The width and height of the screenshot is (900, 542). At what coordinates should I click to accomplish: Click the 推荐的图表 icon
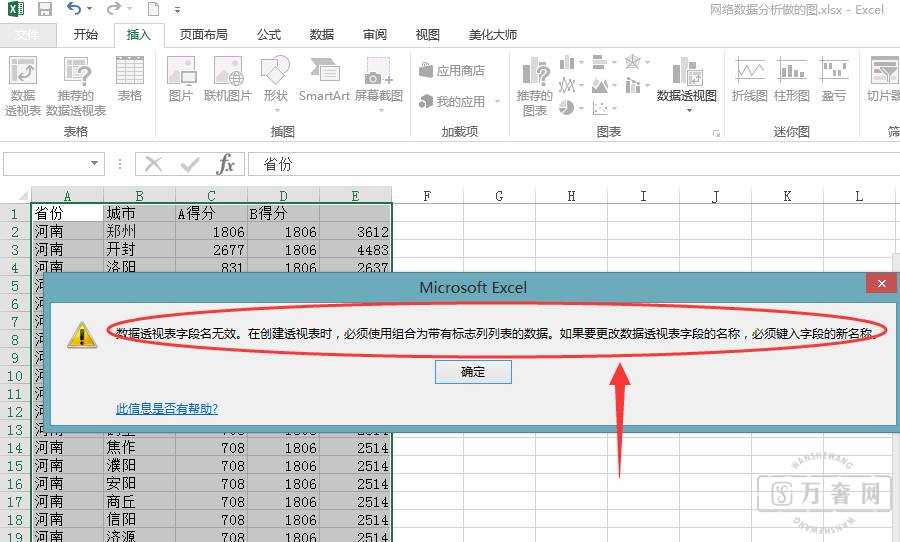pos(535,86)
